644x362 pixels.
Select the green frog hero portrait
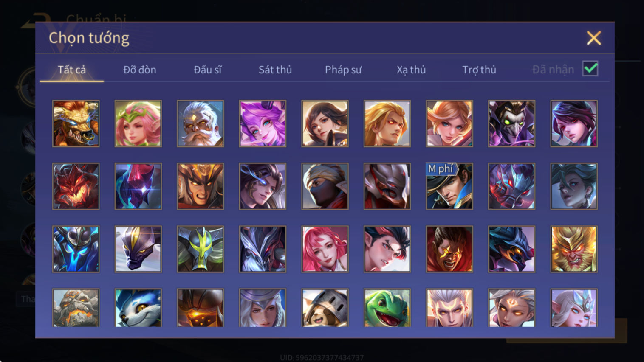point(387,308)
